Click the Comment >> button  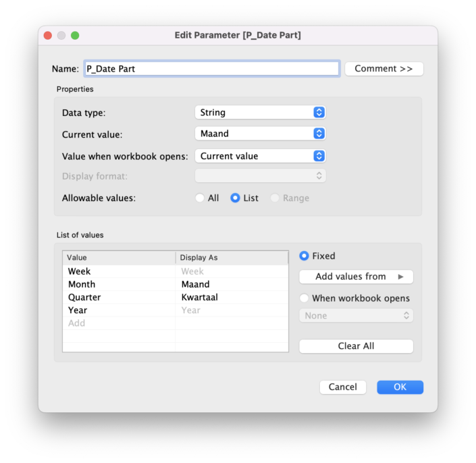(384, 69)
